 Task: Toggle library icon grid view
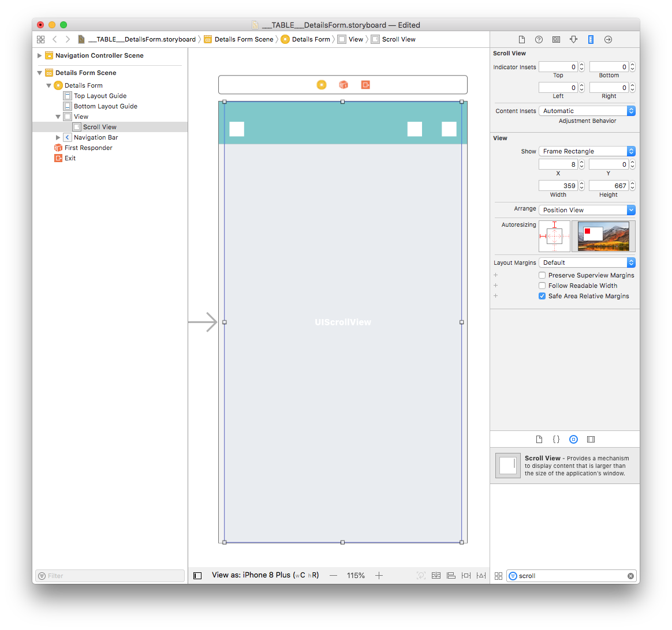click(x=498, y=576)
